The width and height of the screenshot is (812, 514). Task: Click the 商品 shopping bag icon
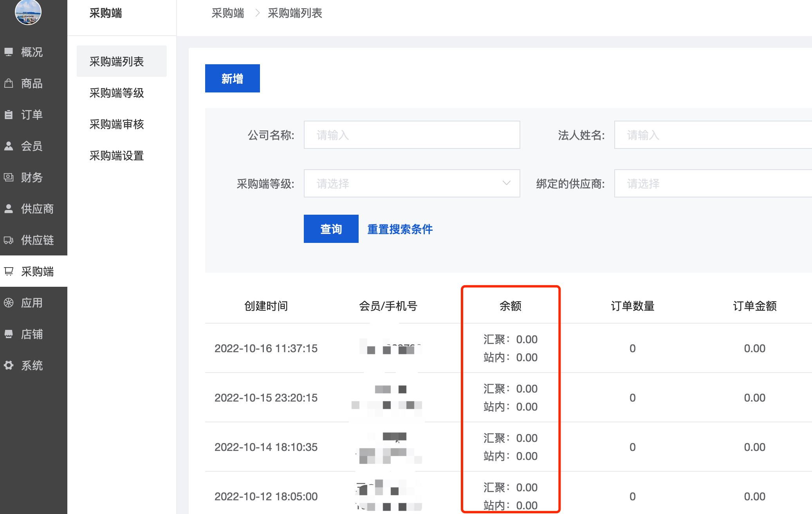point(9,83)
